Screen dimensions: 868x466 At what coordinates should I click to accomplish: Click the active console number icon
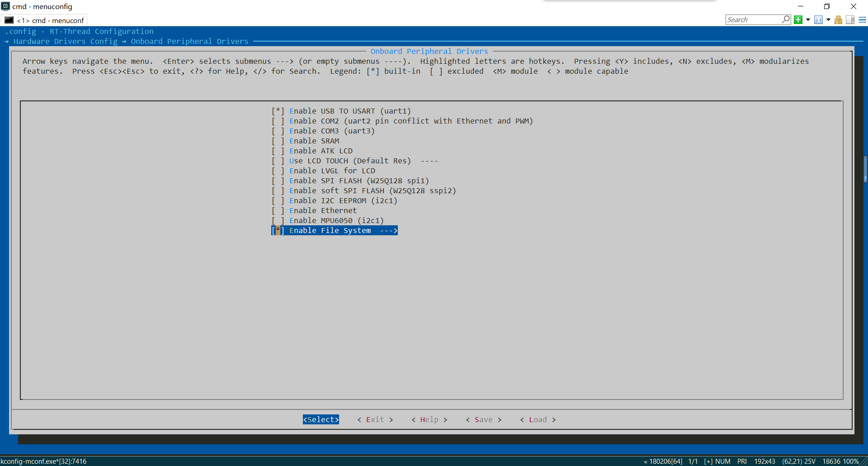pos(818,19)
